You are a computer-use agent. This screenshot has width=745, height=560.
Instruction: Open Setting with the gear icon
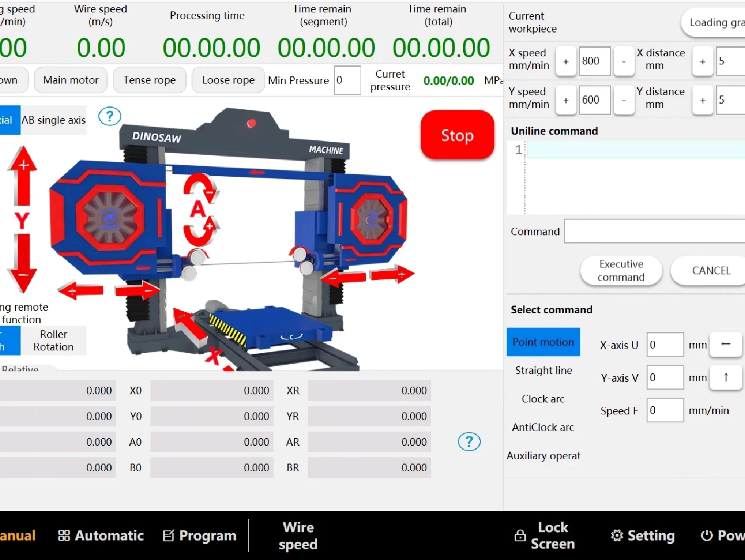point(642,536)
